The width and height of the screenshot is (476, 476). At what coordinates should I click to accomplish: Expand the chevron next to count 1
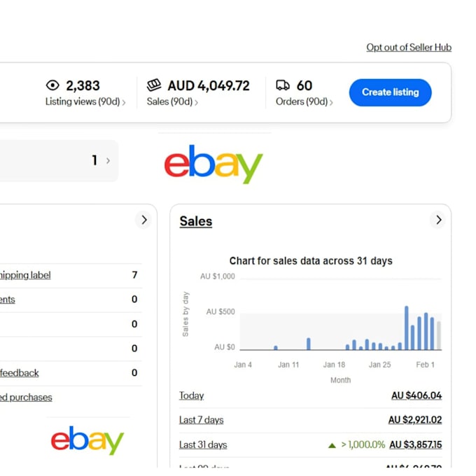pyautogui.click(x=108, y=160)
